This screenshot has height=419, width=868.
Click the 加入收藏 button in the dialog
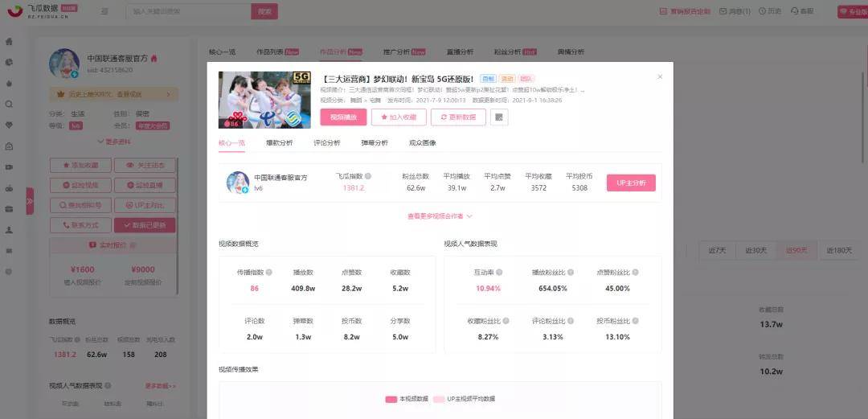click(399, 117)
